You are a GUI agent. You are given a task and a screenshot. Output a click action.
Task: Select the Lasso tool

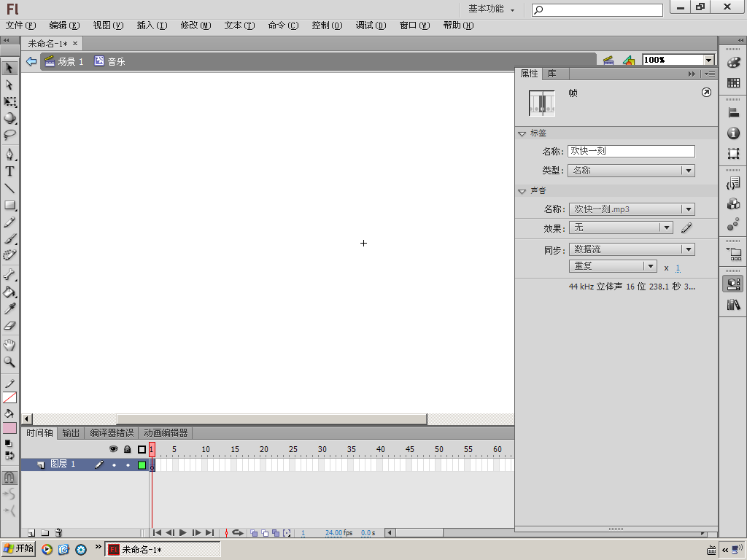click(9, 135)
